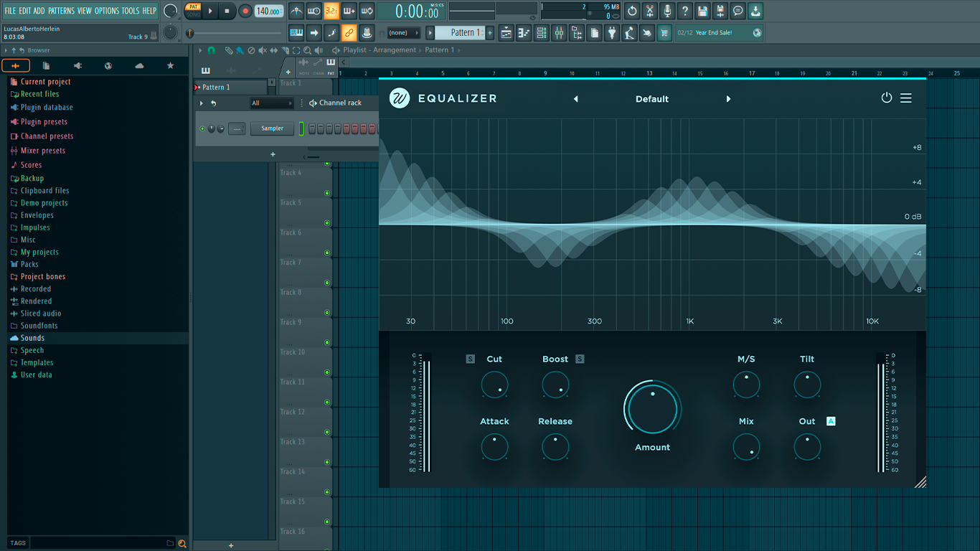Open the plugin picker plug icon

[x=612, y=32]
